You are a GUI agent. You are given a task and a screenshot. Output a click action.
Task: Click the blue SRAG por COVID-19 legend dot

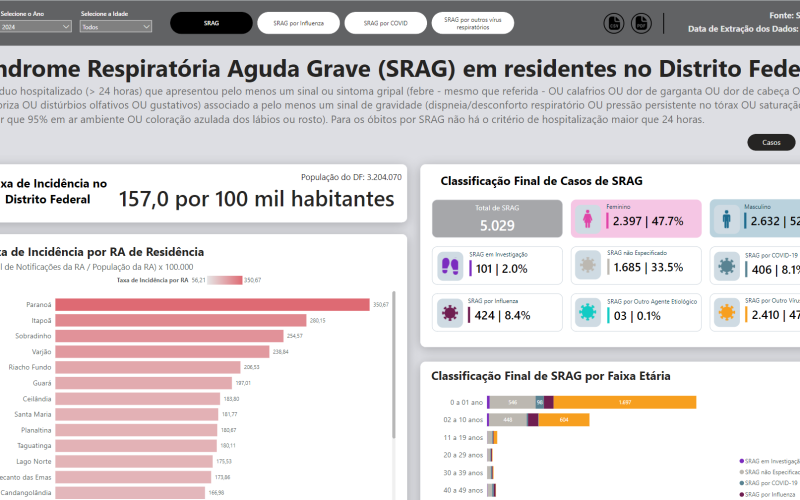(x=741, y=483)
